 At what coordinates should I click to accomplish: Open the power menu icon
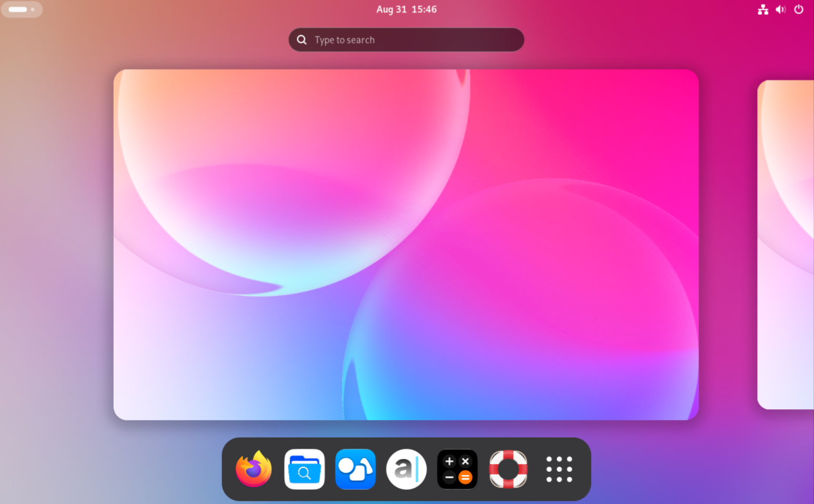pyautogui.click(x=799, y=9)
